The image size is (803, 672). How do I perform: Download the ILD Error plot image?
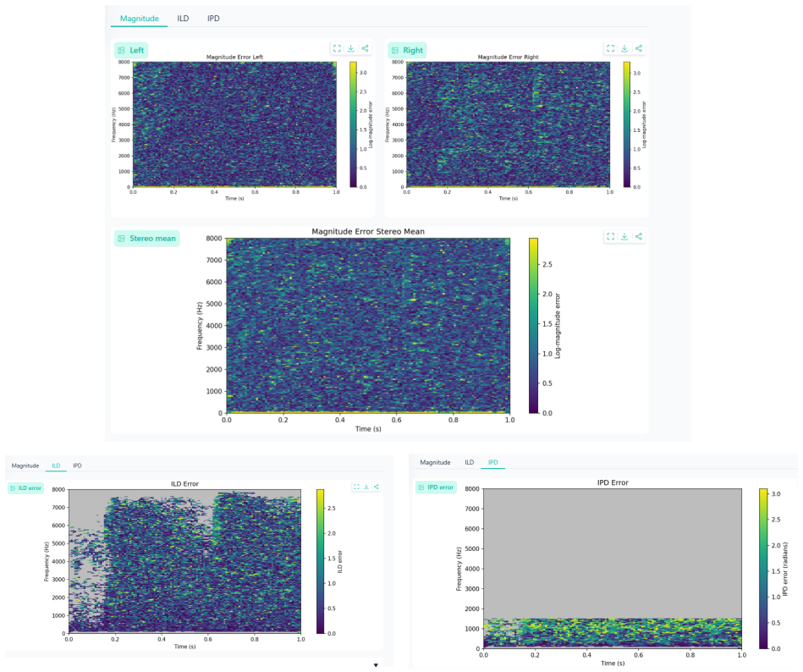click(x=366, y=487)
